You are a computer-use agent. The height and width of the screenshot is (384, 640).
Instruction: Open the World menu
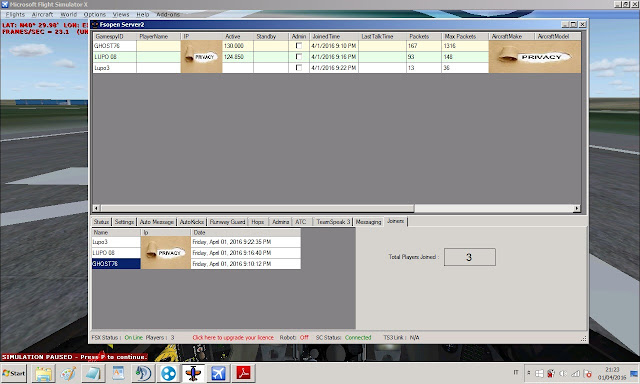click(x=69, y=14)
